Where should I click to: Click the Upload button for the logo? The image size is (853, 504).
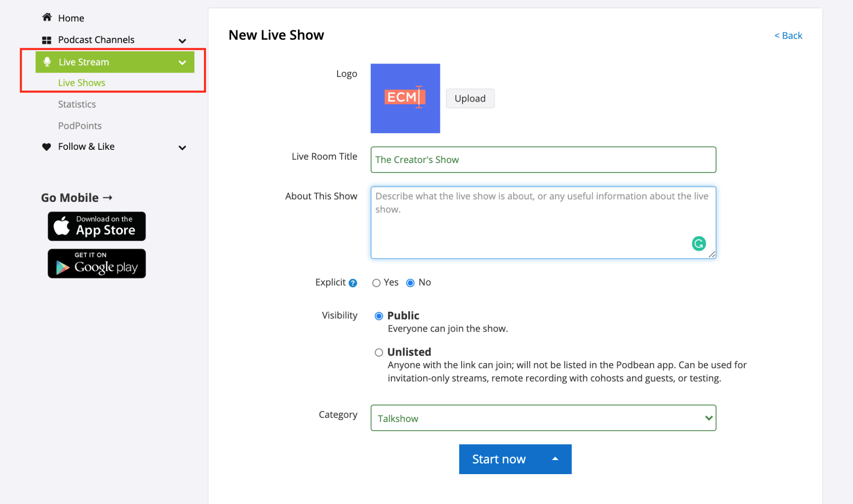[470, 98]
